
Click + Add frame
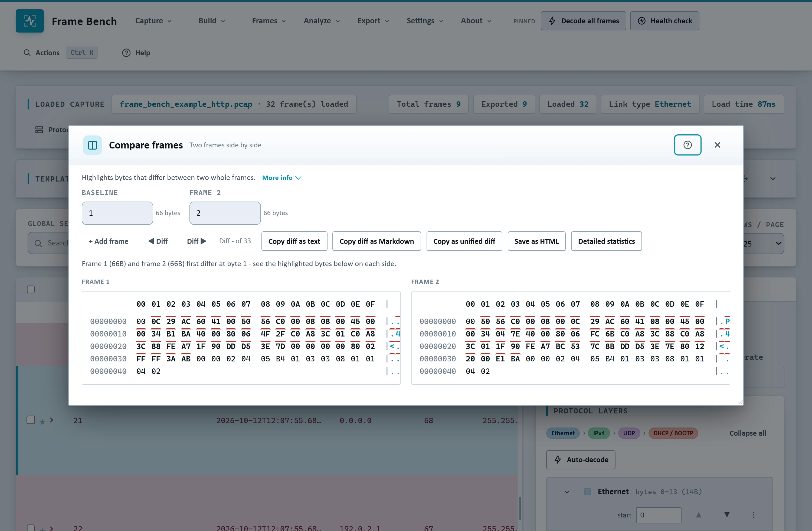pos(109,241)
